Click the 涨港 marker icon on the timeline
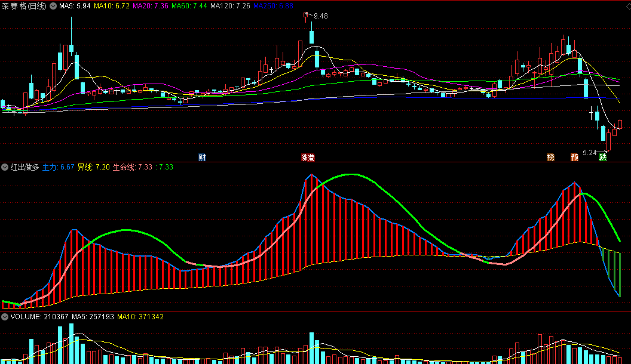The image size is (631, 364). (x=308, y=158)
